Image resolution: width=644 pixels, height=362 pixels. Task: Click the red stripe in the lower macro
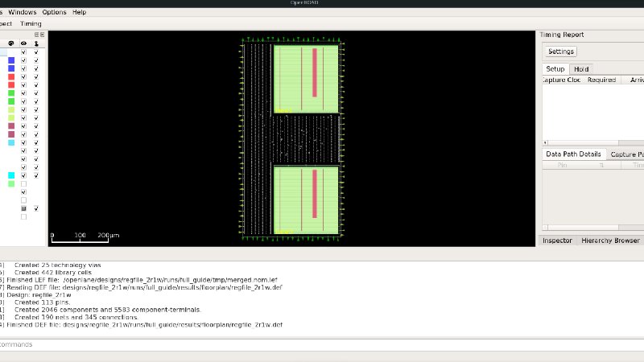[315, 194]
